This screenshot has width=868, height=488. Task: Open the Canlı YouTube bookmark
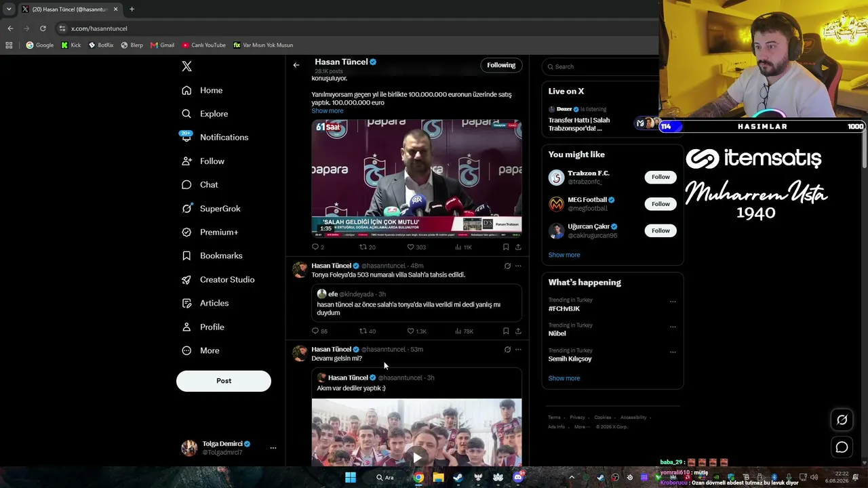tap(204, 45)
